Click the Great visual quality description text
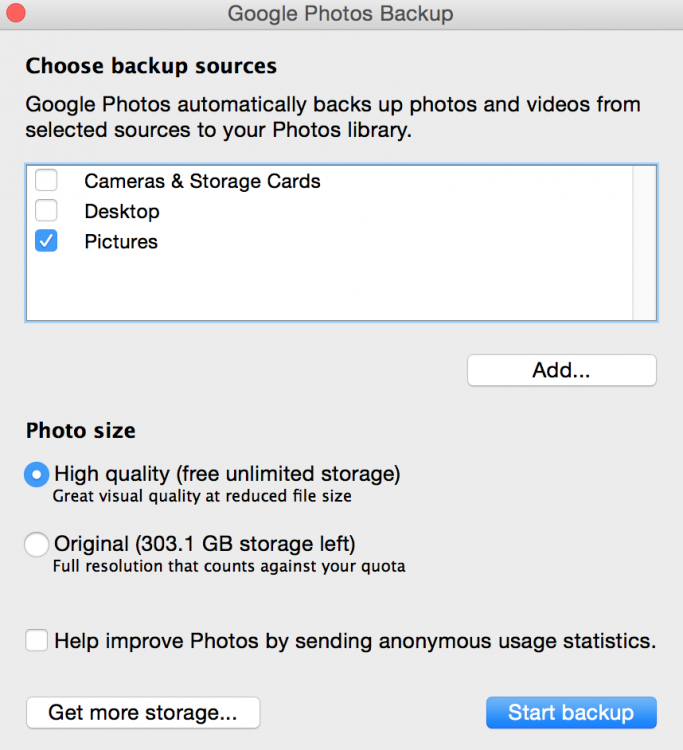The height and width of the screenshot is (750, 683). tap(202, 496)
